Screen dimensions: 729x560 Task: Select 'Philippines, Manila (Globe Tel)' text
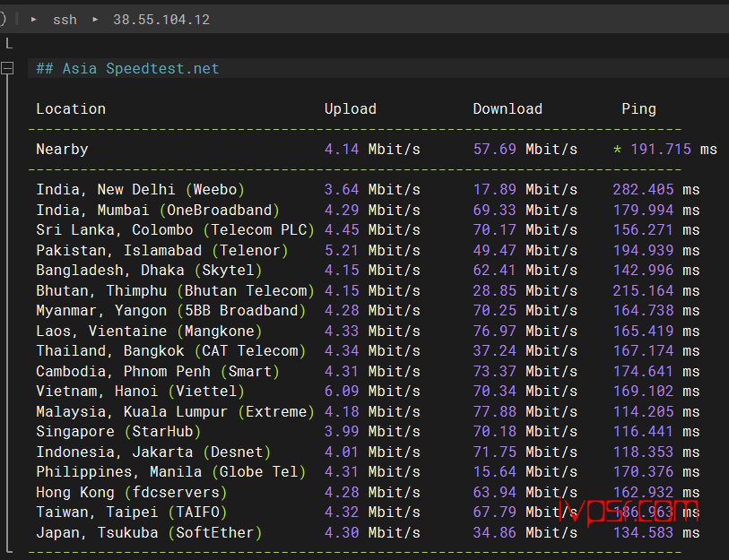171,472
